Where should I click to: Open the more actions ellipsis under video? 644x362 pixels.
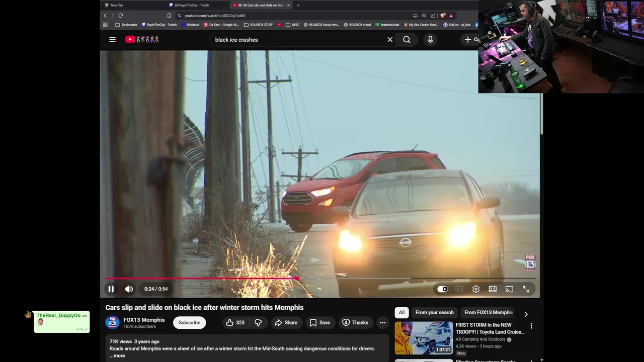(382, 323)
